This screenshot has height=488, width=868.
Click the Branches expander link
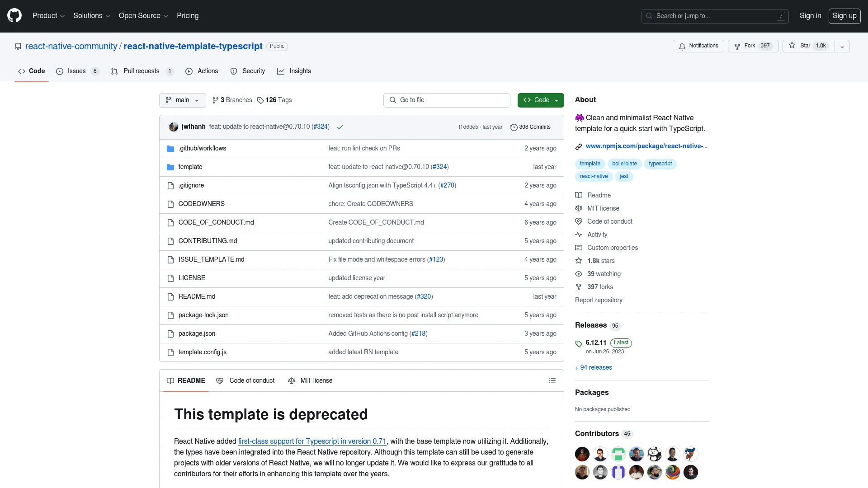(x=232, y=99)
